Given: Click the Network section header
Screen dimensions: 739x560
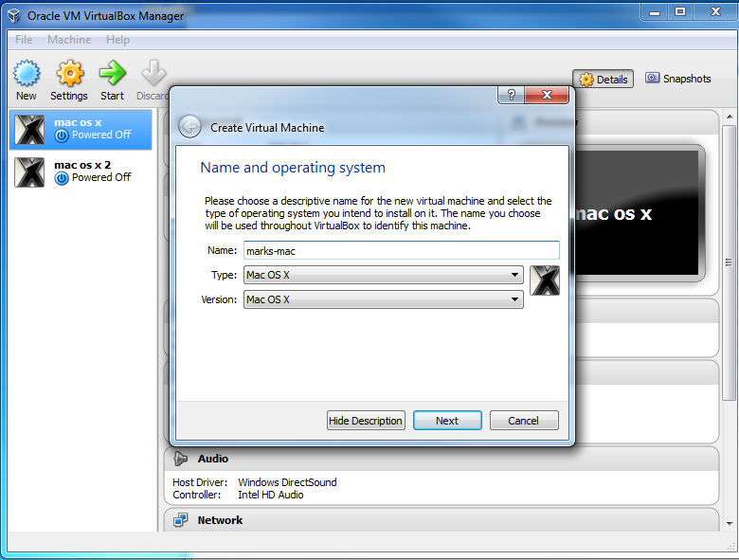Looking at the screenshot, I should 442,520.
